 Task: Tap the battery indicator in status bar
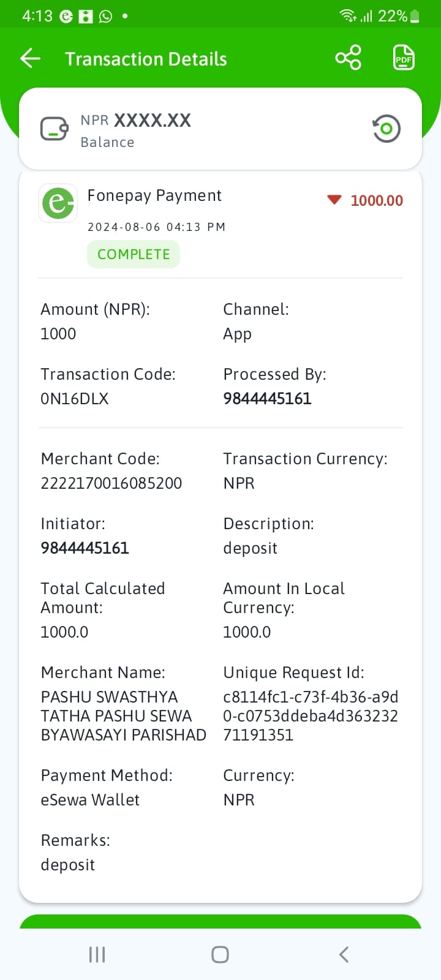pos(415,16)
